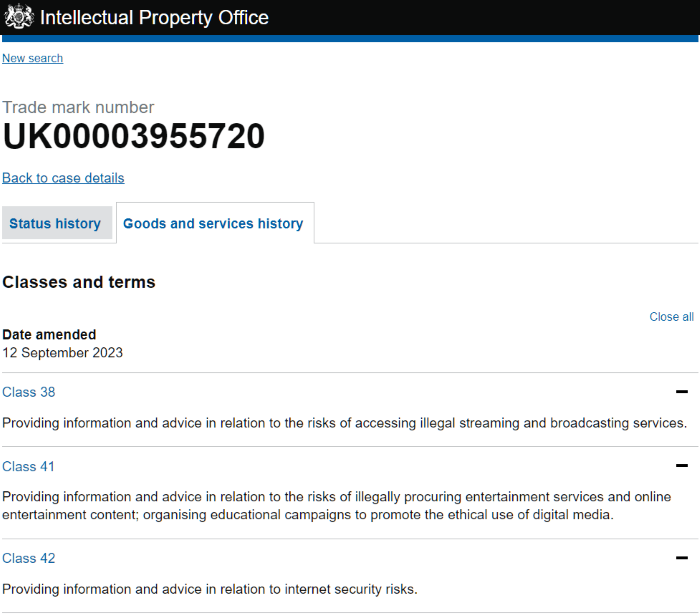Click the Date amended label
This screenshot has width=700, height=616.
(49, 335)
